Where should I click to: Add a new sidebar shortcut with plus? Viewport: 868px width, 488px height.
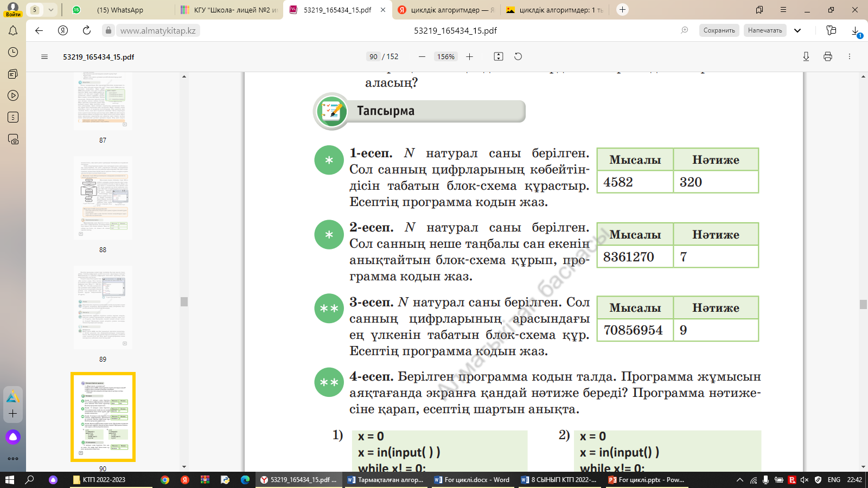click(x=13, y=413)
